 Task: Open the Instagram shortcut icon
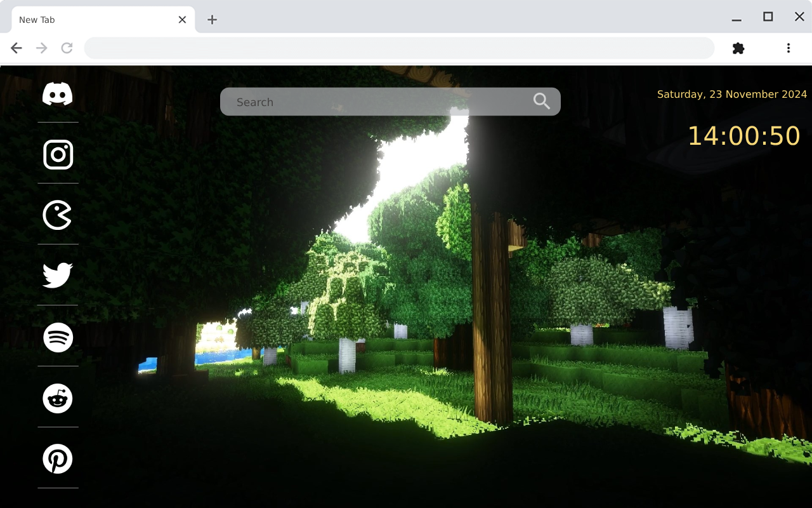click(x=58, y=155)
